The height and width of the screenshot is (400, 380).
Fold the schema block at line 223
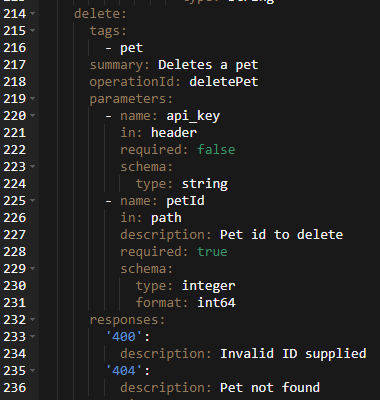pos(32,167)
